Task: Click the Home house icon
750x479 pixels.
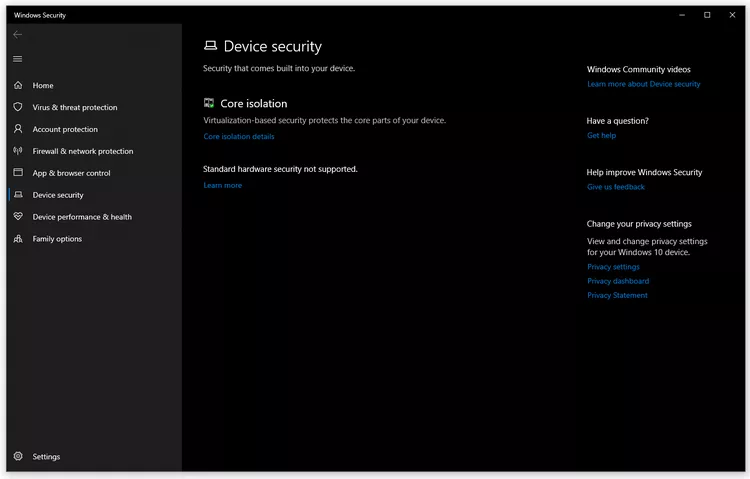Action: pos(18,85)
